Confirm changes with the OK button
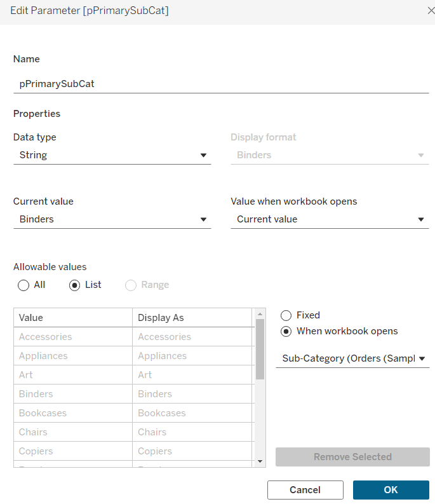The image size is (435, 504). coord(391,490)
